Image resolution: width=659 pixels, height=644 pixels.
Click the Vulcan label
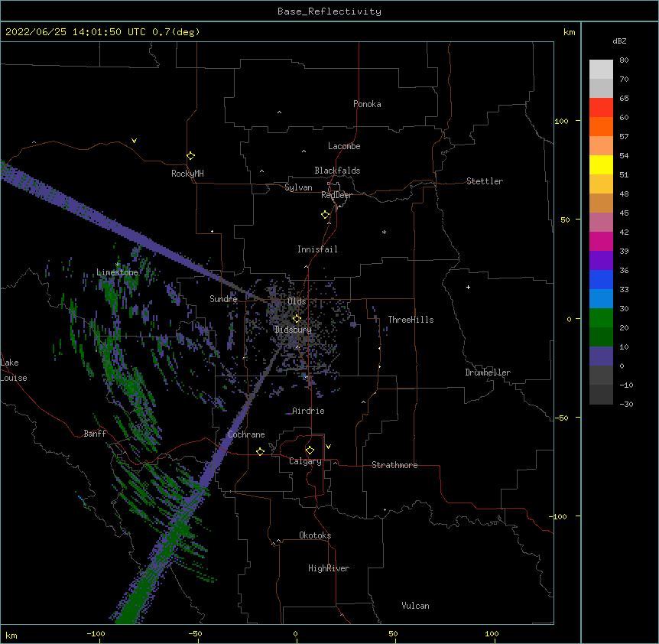tap(415, 606)
